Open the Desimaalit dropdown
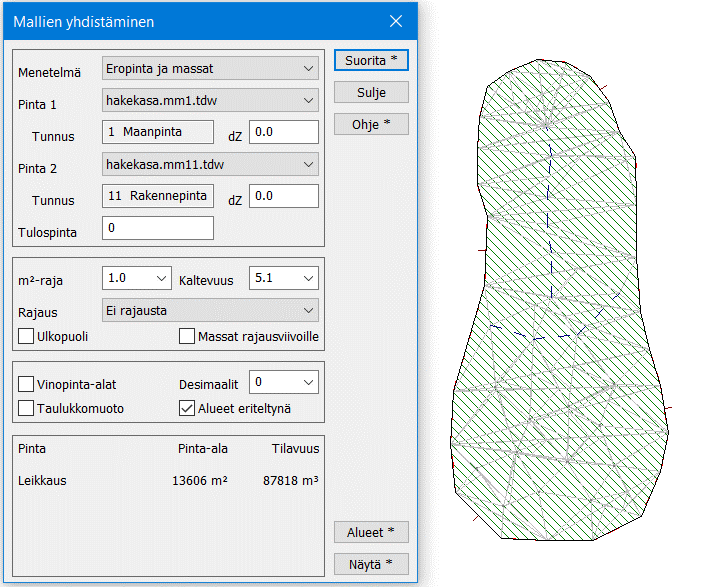Viewport: 701px width, 587px height. (x=283, y=382)
